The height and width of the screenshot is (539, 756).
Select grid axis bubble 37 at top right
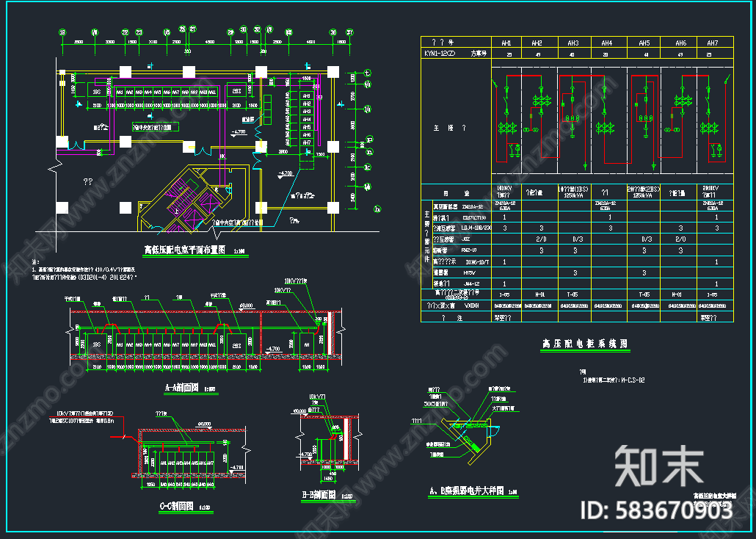349,32
